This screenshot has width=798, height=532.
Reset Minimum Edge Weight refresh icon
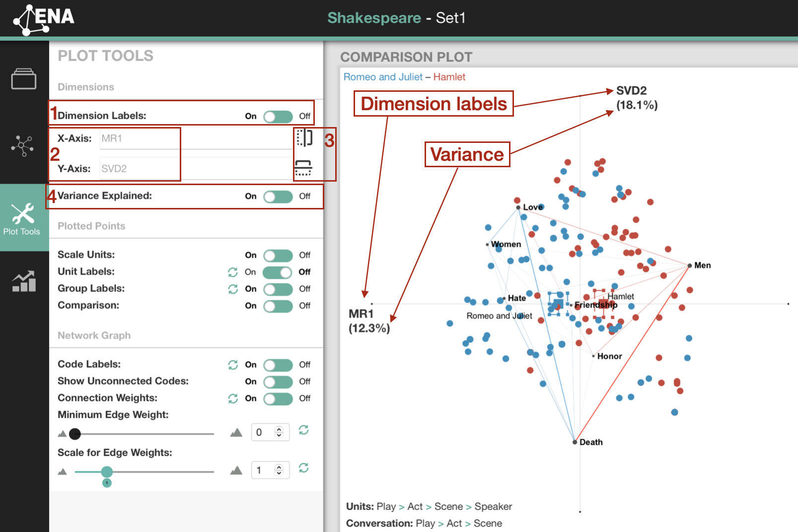[303, 430]
